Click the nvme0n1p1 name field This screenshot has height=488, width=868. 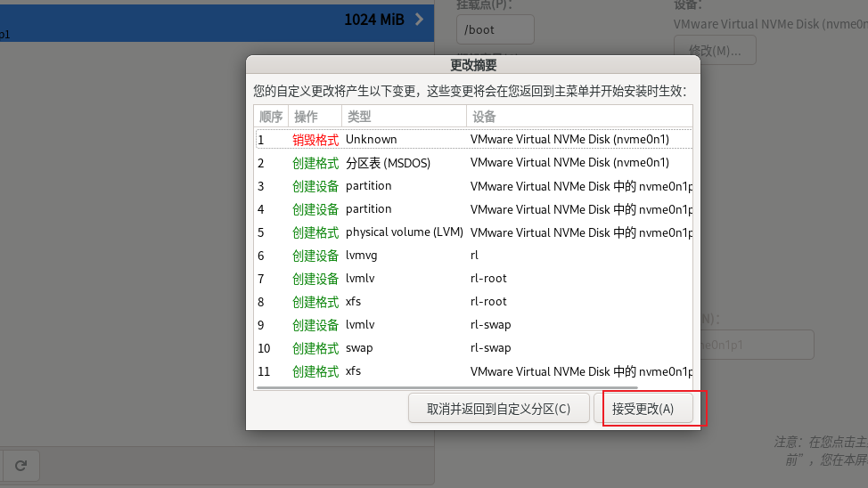pyautogui.click(x=757, y=345)
